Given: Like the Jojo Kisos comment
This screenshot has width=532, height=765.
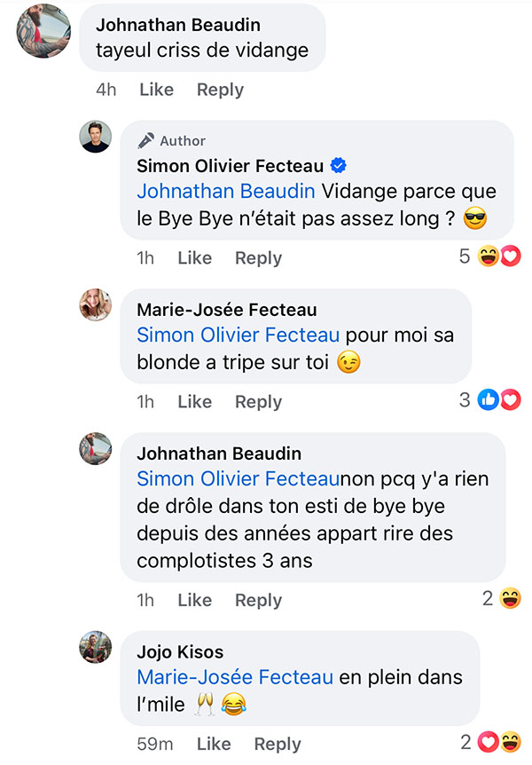Looking at the screenshot, I should [x=214, y=744].
